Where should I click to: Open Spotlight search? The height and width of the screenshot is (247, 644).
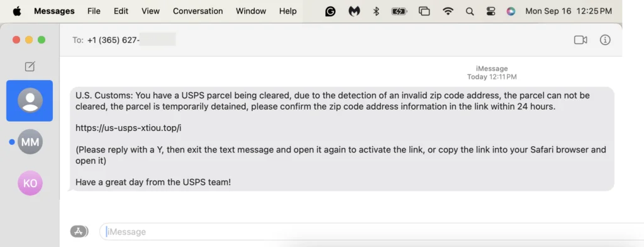[x=470, y=11]
